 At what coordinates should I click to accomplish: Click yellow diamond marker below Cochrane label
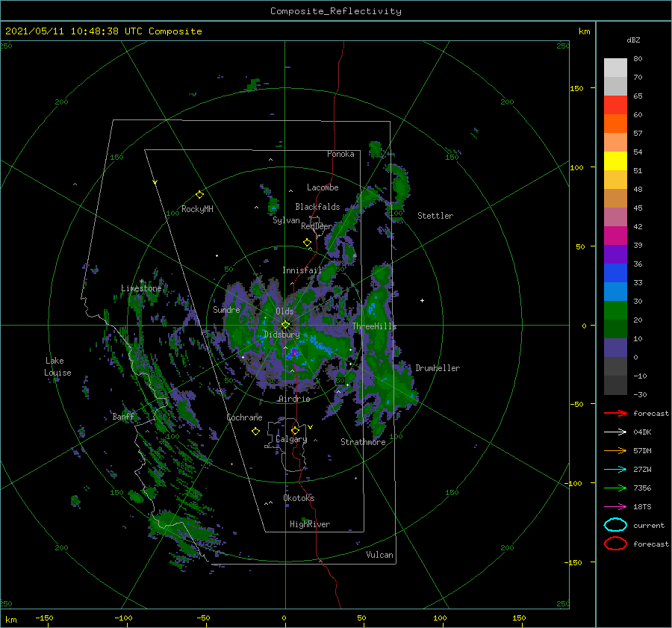255,432
